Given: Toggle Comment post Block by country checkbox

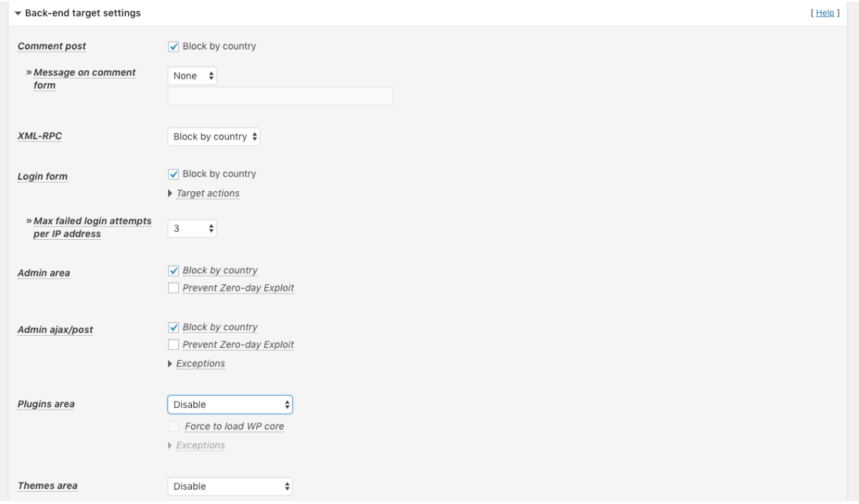Looking at the screenshot, I should [x=173, y=47].
